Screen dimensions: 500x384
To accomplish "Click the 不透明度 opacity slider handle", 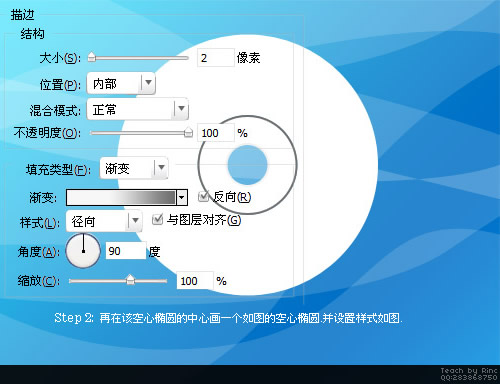I will click(188, 132).
